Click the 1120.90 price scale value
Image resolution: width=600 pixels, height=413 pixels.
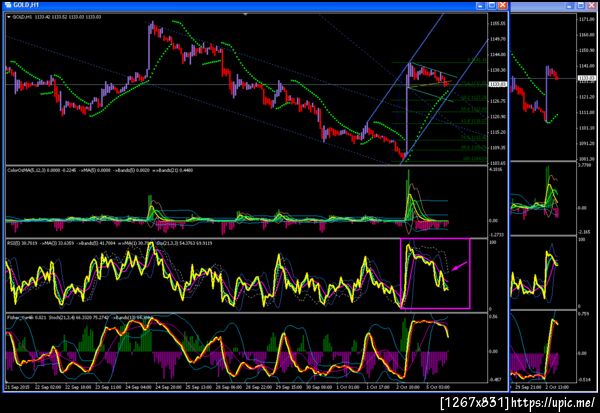pos(498,117)
